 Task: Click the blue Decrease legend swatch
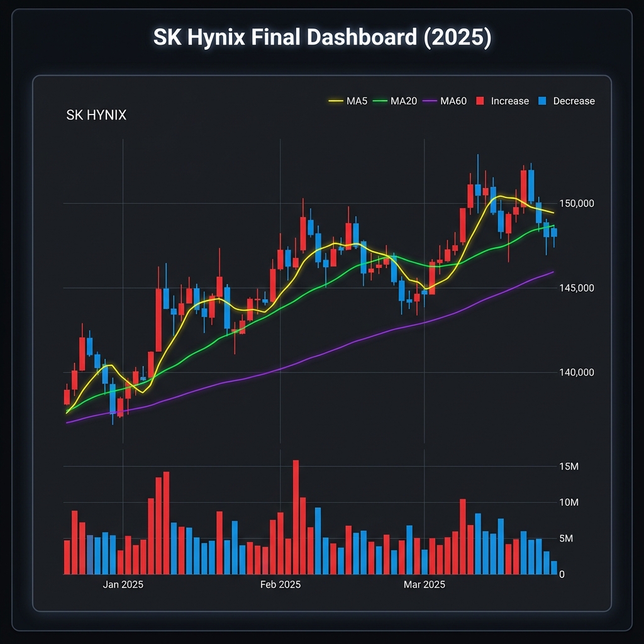[x=542, y=101]
